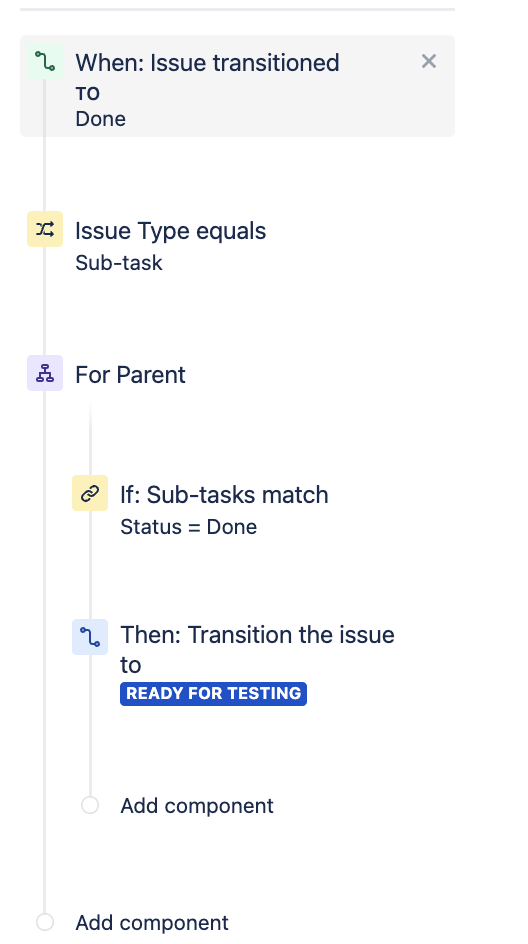Click the Sub-task value under Issue Type

click(119, 263)
